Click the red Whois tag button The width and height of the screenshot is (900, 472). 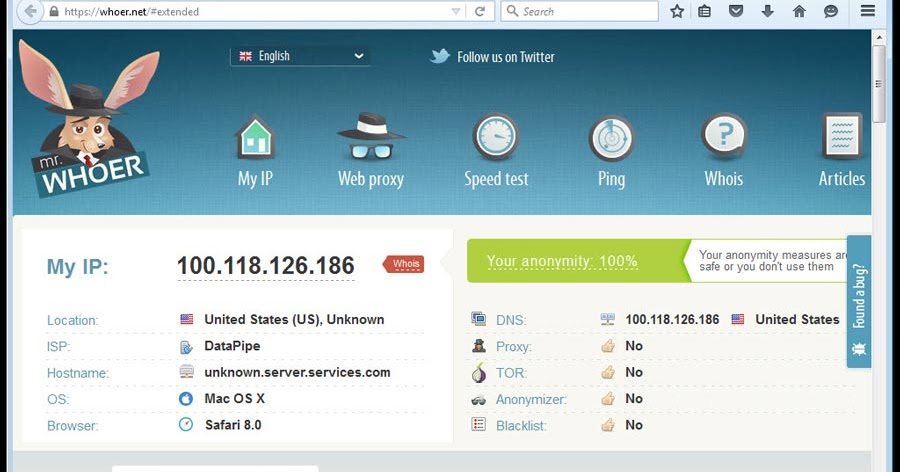coord(404,264)
